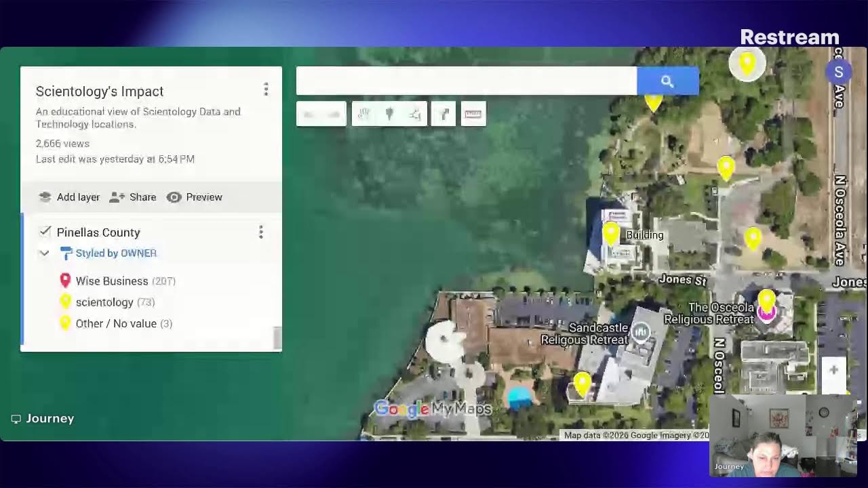Click yellow pin for Other / No value
This screenshot has height=488, width=868.
[x=65, y=323]
